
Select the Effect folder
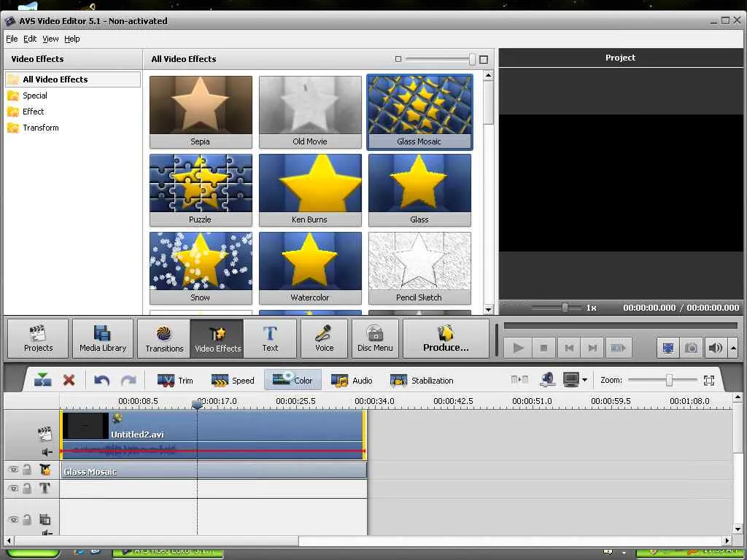pyautogui.click(x=33, y=112)
